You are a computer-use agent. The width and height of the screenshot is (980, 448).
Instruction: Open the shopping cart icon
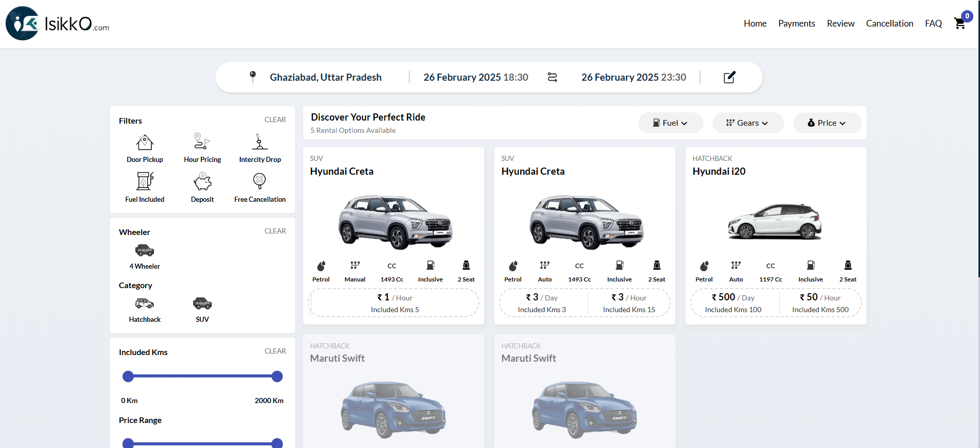pyautogui.click(x=960, y=23)
